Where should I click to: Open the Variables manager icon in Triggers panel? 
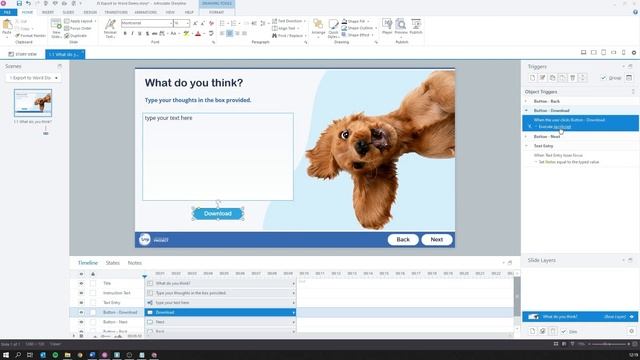click(x=629, y=78)
